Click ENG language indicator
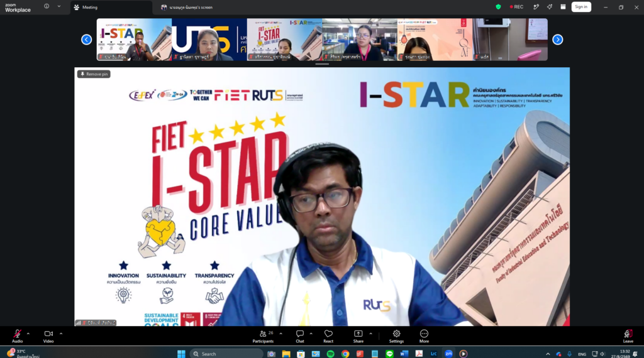 coord(582,354)
